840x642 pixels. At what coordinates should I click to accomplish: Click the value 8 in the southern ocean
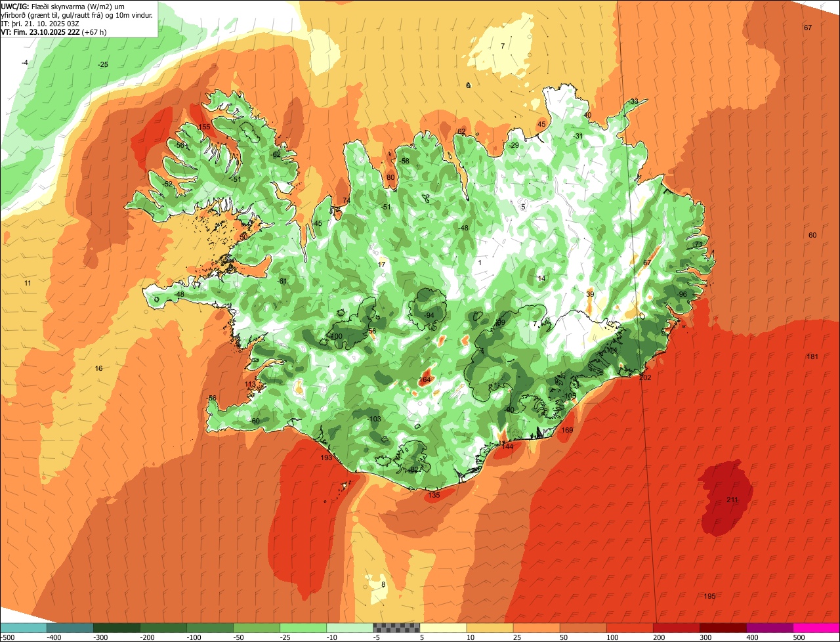[x=383, y=585]
